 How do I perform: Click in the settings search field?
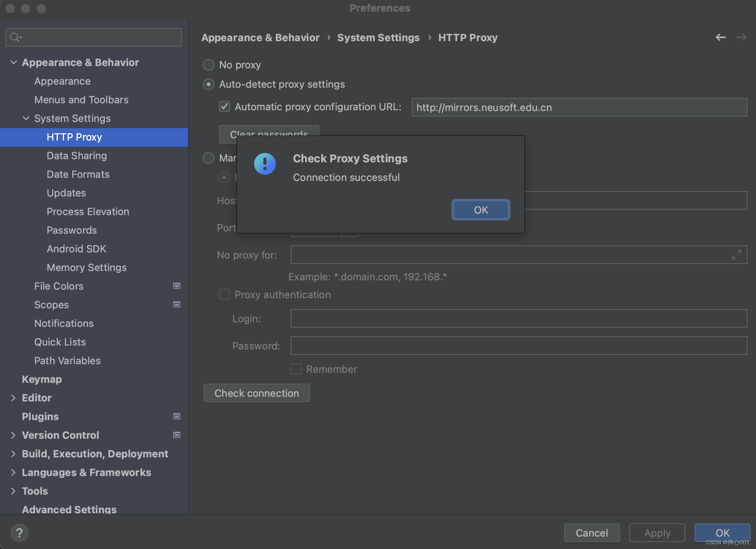[94, 37]
